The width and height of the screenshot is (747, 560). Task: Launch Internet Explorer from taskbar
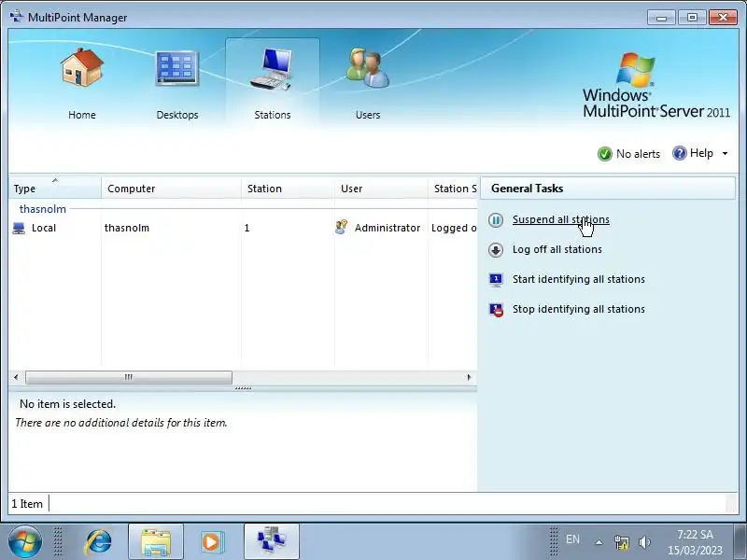point(98,542)
